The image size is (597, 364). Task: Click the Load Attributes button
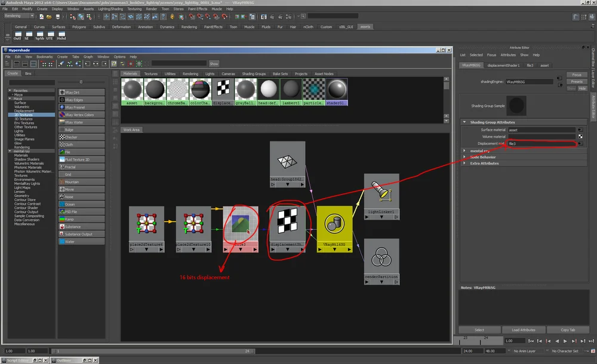coord(524,329)
